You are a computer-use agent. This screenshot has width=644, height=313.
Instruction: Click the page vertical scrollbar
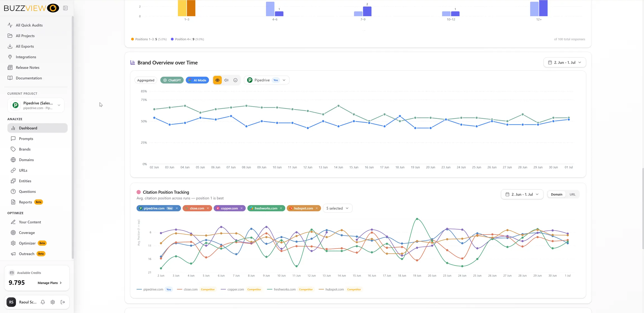[643, 208]
